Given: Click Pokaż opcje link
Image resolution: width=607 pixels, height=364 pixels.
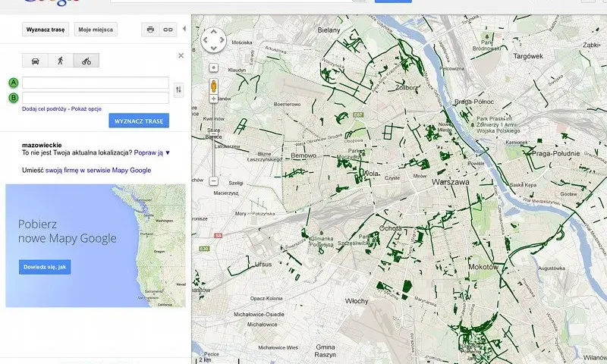Looking at the screenshot, I should click(x=86, y=109).
